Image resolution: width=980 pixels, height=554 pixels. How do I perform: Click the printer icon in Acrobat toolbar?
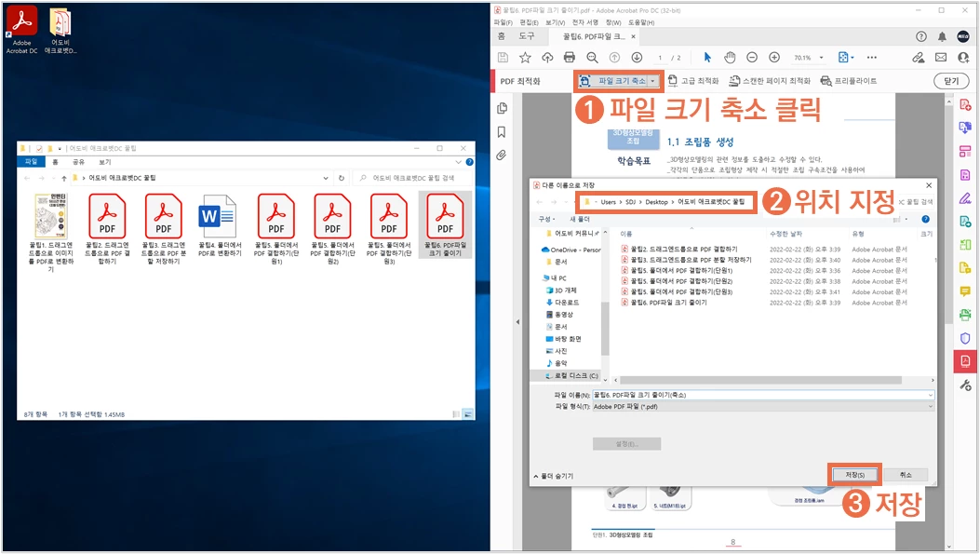pyautogui.click(x=570, y=58)
